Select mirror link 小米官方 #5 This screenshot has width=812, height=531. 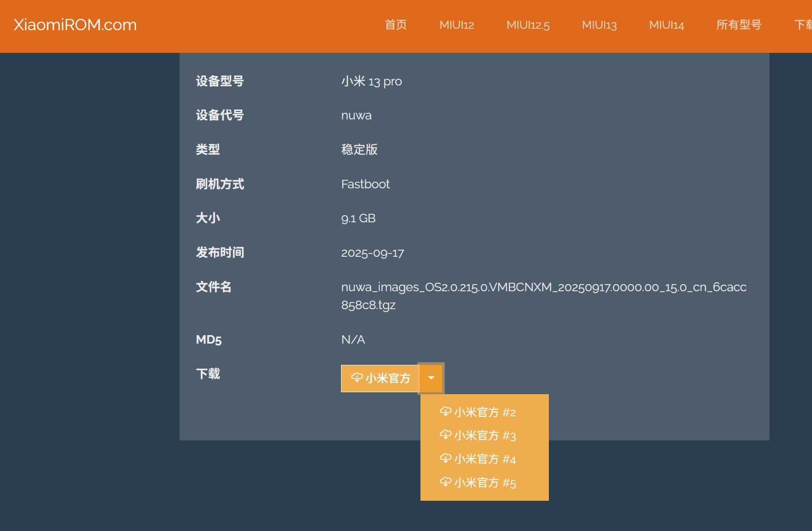point(484,482)
